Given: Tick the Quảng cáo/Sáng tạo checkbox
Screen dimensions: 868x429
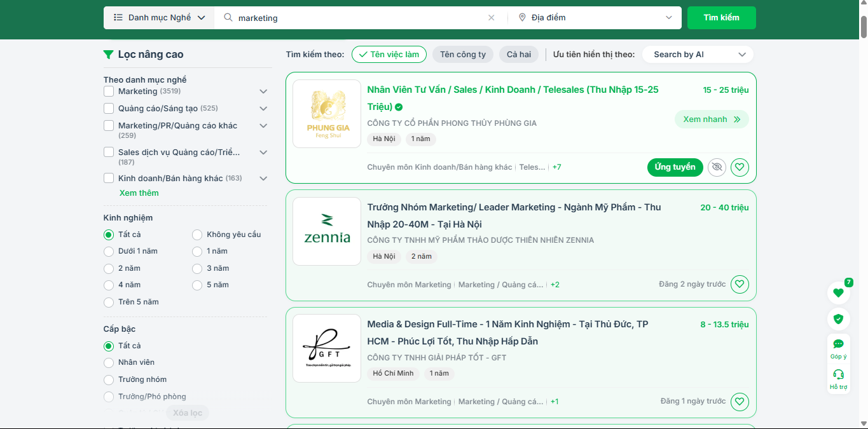Looking at the screenshot, I should pyautogui.click(x=109, y=108).
